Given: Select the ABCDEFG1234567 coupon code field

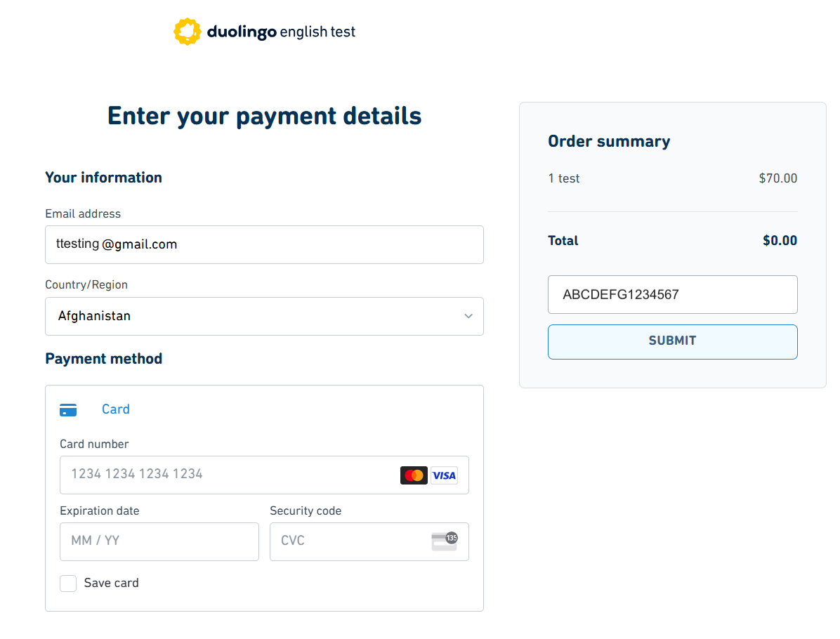Looking at the screenshot, I should pos(672,294).
